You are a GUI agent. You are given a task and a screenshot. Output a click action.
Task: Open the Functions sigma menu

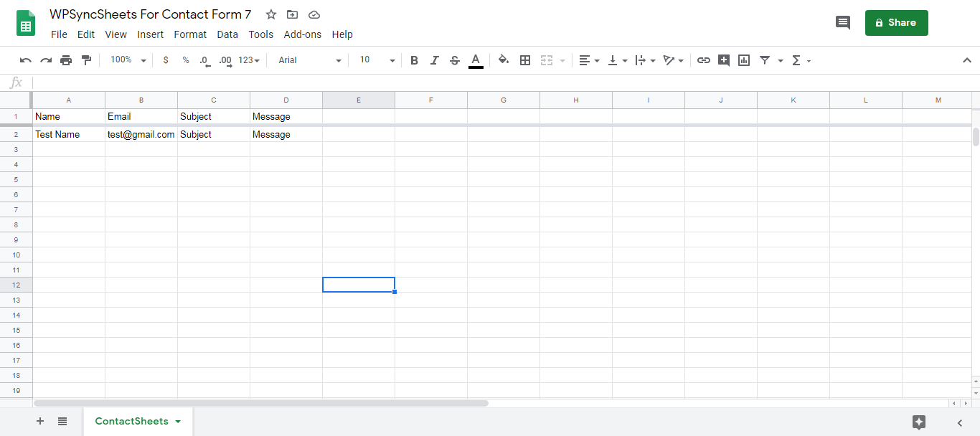[801, 60]
